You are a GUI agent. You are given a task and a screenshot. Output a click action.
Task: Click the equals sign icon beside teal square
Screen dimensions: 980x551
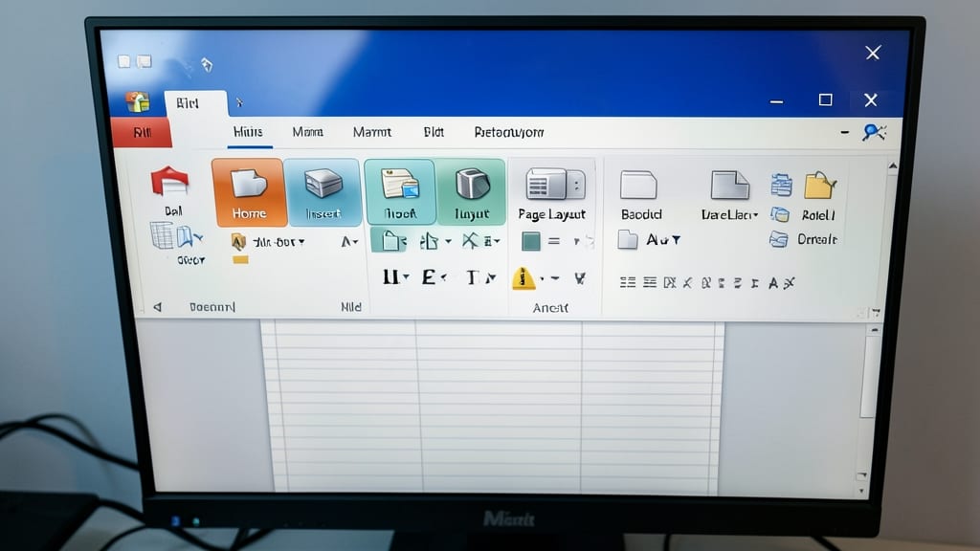tap(554, 240)
